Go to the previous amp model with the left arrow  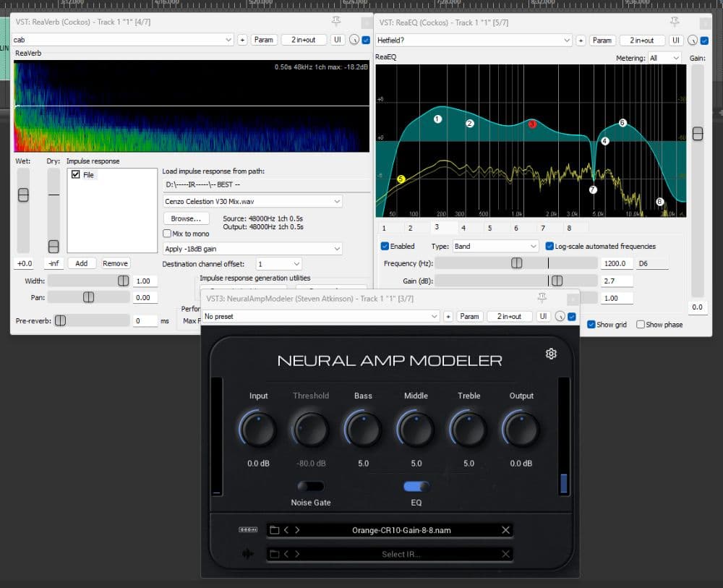click(286, 530)
